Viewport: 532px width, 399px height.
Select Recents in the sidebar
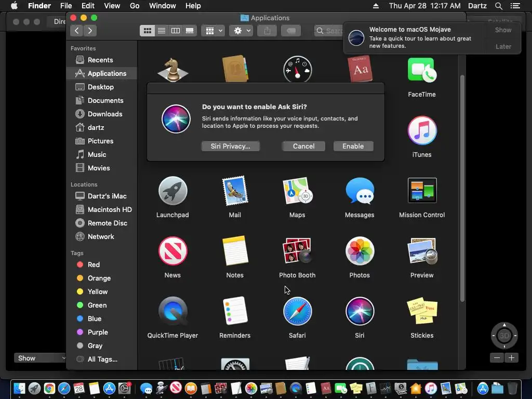[102, 60]
